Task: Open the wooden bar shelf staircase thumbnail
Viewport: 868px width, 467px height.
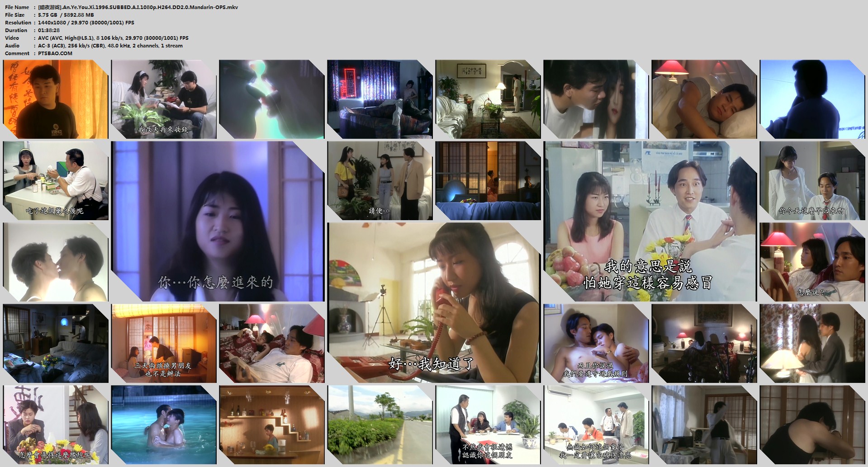Action: [x=271, y=425]
